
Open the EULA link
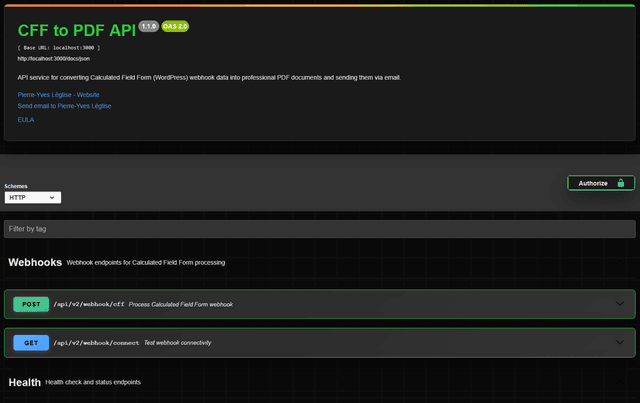tap(26, 120)
